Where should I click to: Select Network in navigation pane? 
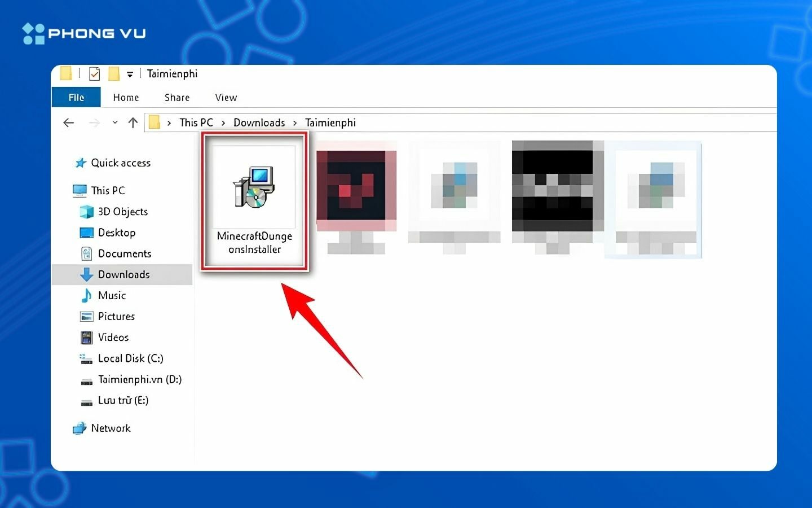[111, 428]
